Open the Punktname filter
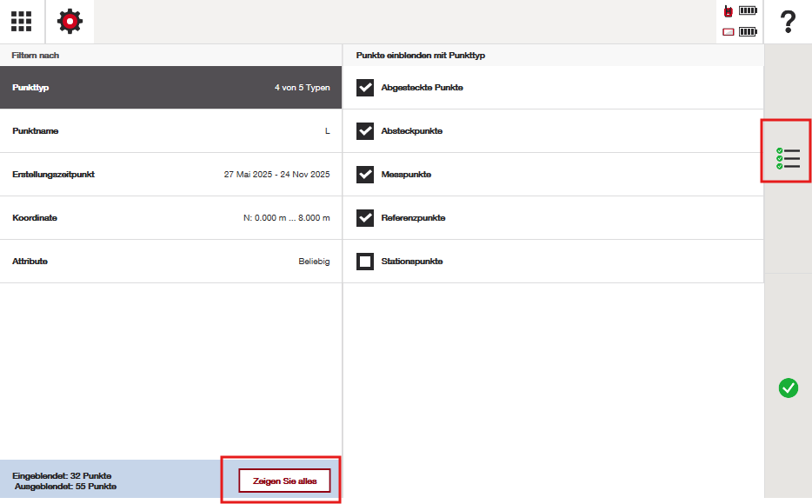Viewport: 812px width, 504px height. pos(171,131)
